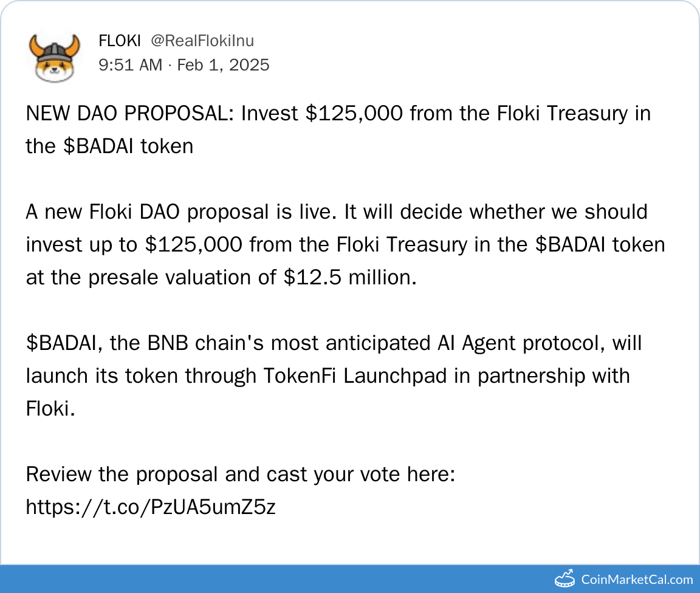The height and width of the screenshot is (593, 700).
Task: Click the Floki viking dog avatar
Action: click(x=55, y=57)
